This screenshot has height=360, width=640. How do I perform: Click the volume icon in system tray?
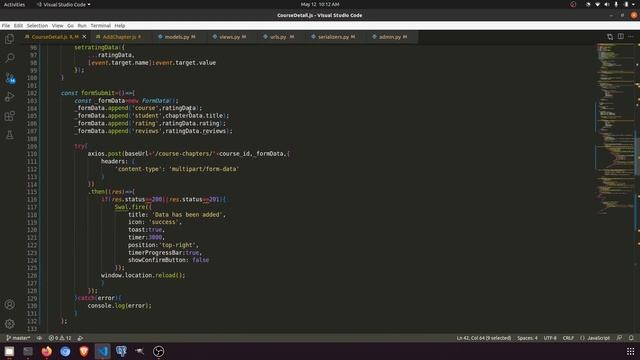[607, 4]
